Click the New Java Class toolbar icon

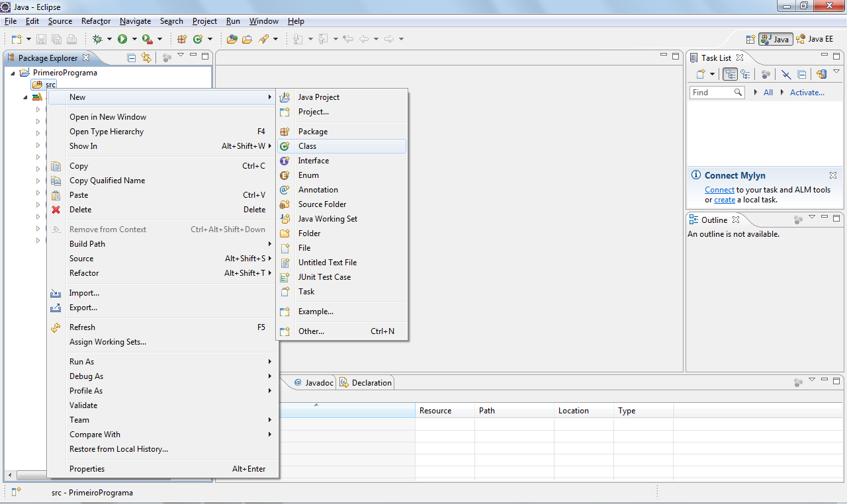point(198,39)
